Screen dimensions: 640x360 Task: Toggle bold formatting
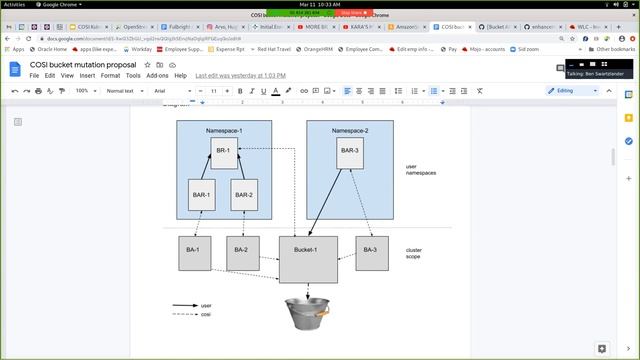[240, 91]
